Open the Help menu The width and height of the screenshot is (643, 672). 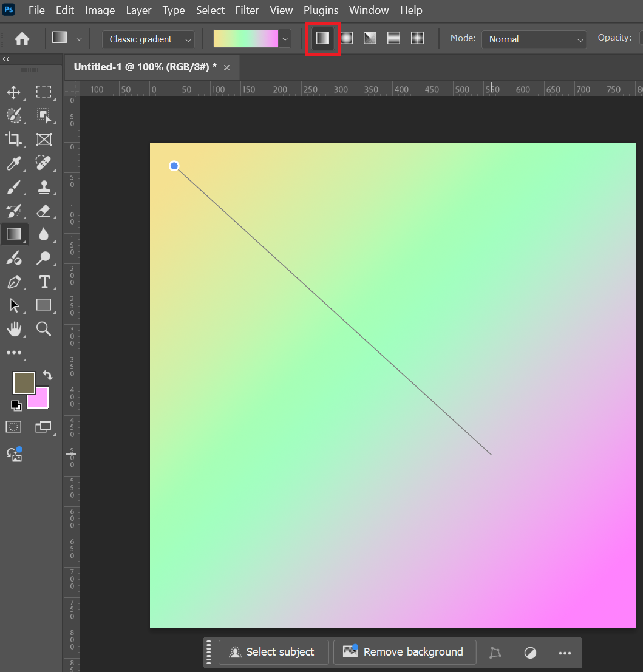click(x=411, y=10)
